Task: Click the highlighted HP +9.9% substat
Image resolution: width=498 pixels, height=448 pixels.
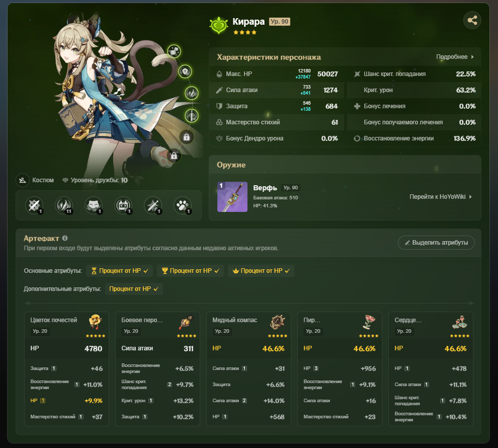Action: click(66, 401)
